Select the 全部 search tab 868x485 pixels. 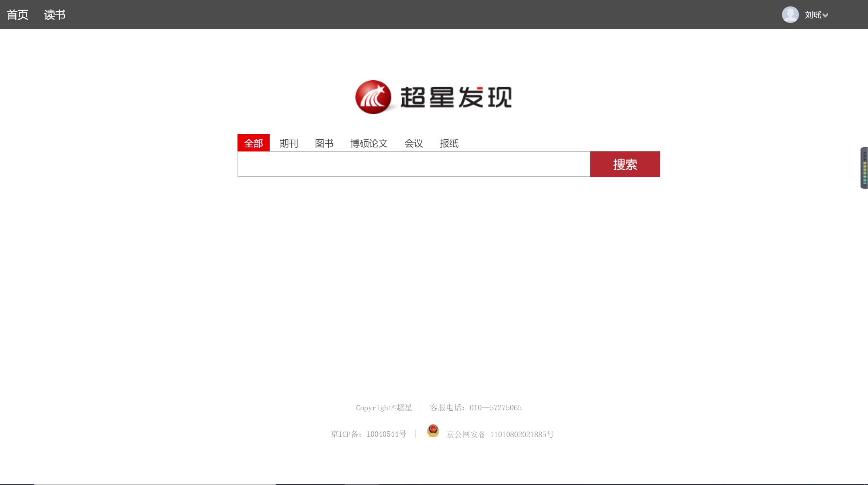coord(254,143)
